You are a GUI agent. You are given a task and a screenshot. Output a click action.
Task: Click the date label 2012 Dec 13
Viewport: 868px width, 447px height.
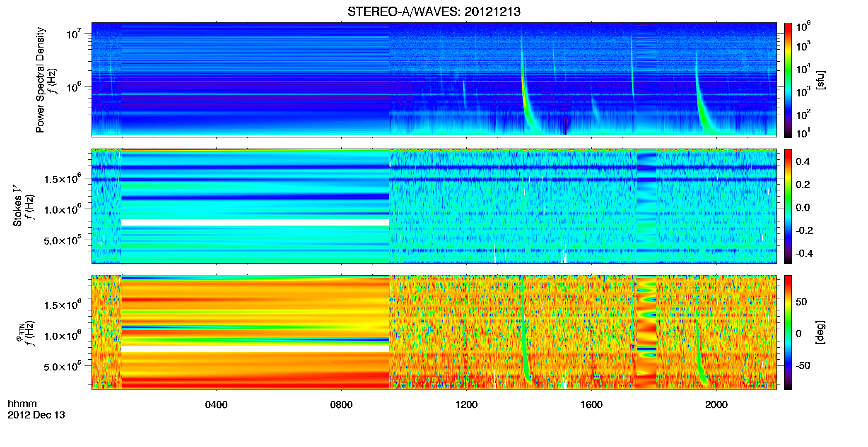(x=36, y=415)
